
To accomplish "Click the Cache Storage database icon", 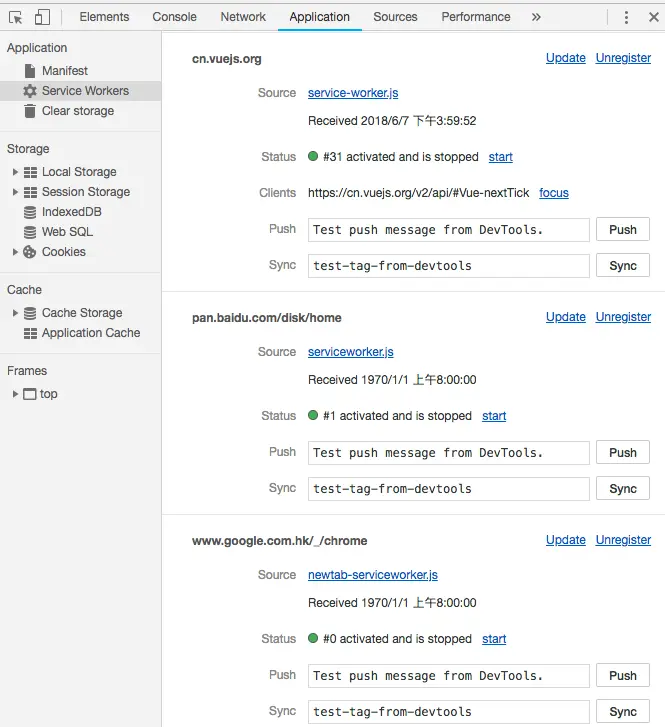I will point(30,313).
